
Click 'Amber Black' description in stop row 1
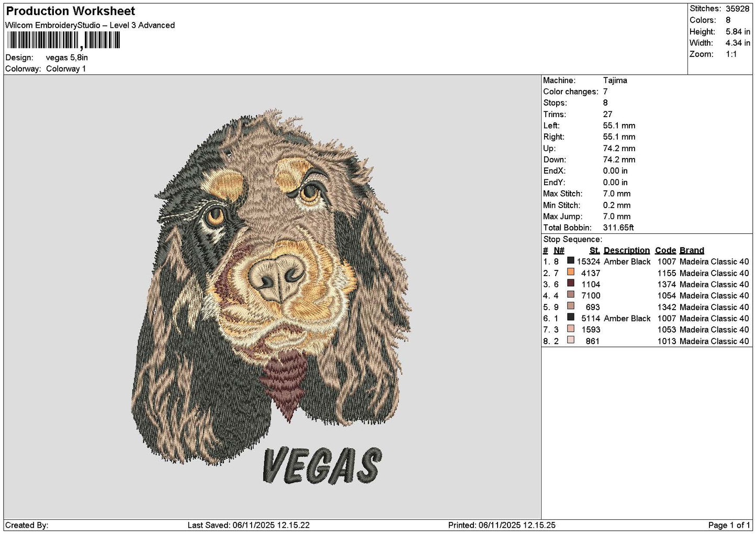[627, 262]
